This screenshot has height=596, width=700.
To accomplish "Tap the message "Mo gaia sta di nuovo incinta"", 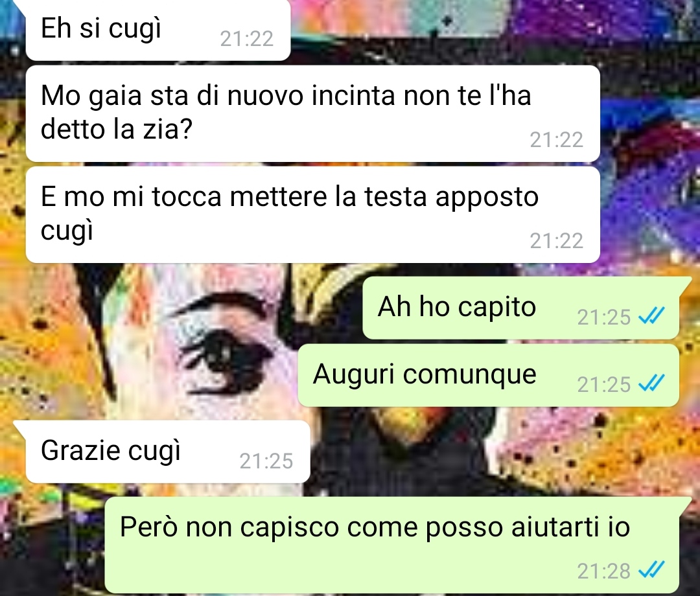I will click(x=312, y=114).
